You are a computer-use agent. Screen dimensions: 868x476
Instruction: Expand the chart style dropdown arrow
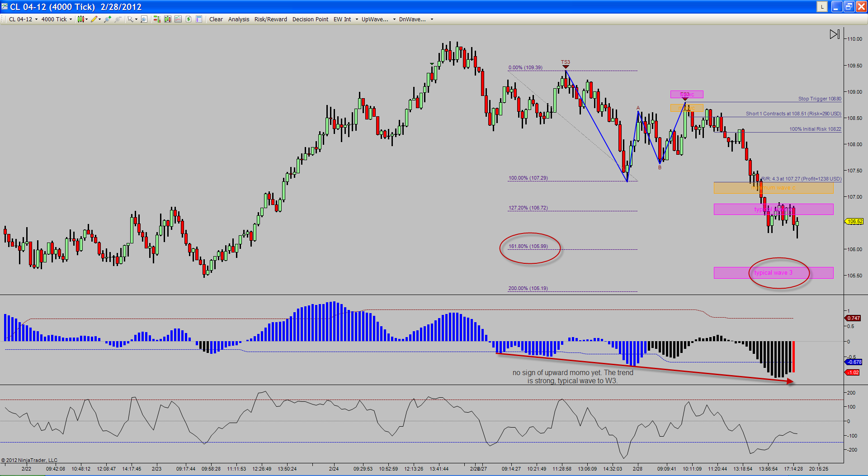(x=86, y=19)
